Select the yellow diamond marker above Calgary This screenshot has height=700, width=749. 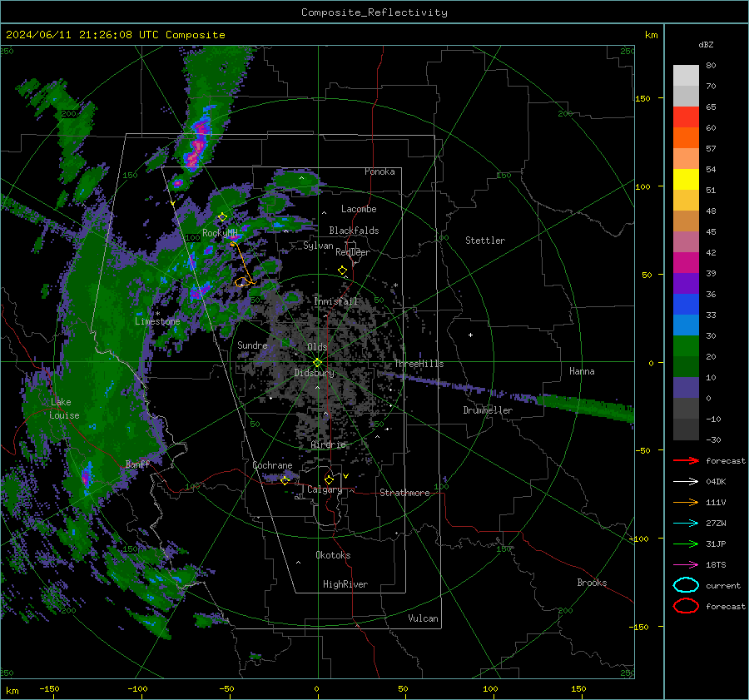tap(329, 479)
